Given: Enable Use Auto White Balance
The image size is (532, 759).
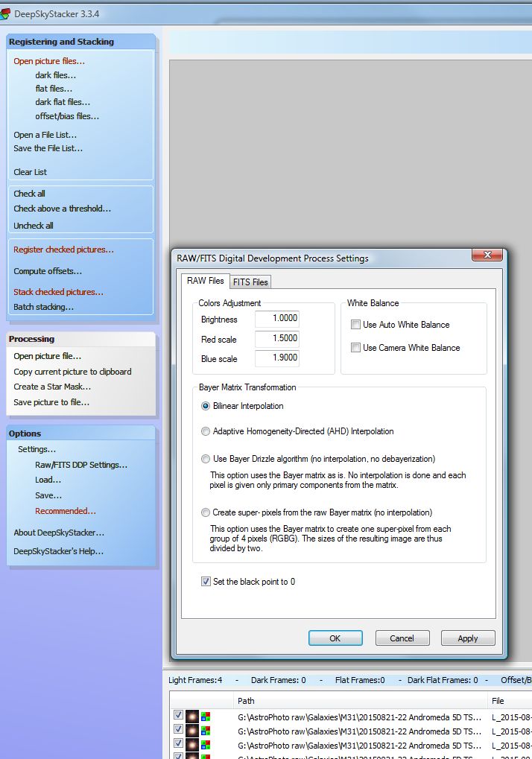Looking at the screenshot, I should tap(356, 324).
